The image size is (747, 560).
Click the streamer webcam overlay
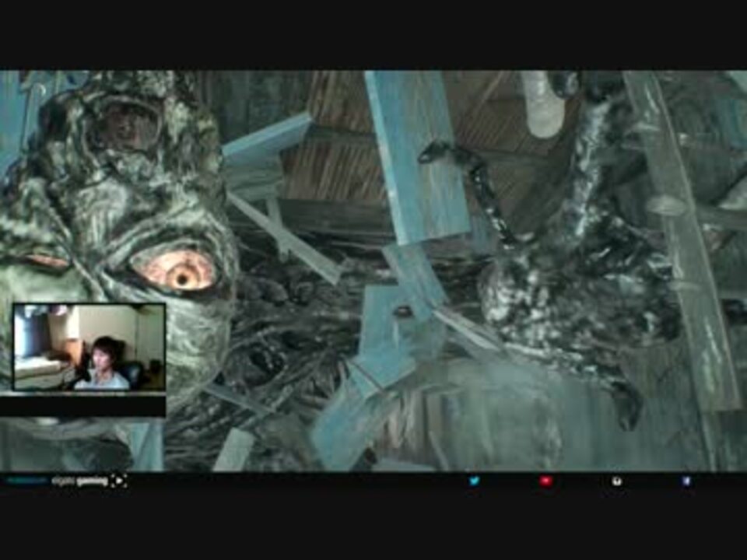click(89, 347)
